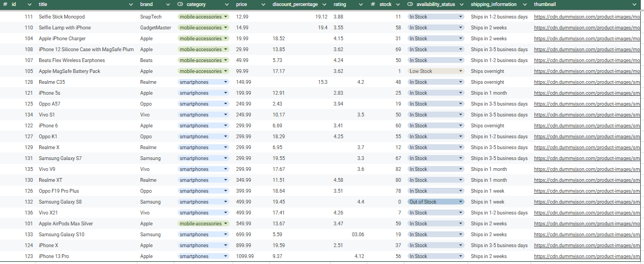Image resolution: width=644 pixels, height=264 pixels.
Task: Open In Stock status chip for Vivo X21 row
Action: tap(436, 213)
